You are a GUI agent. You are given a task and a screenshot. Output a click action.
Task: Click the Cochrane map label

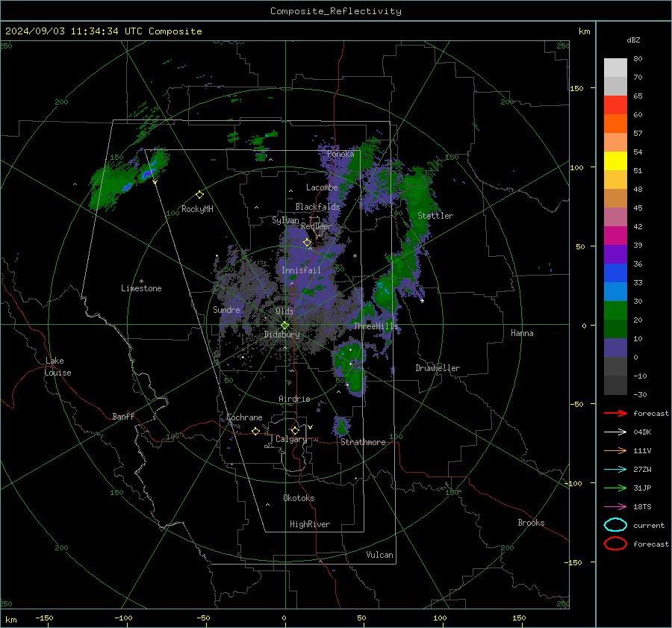pyautogui.click(x=244, y=417)
